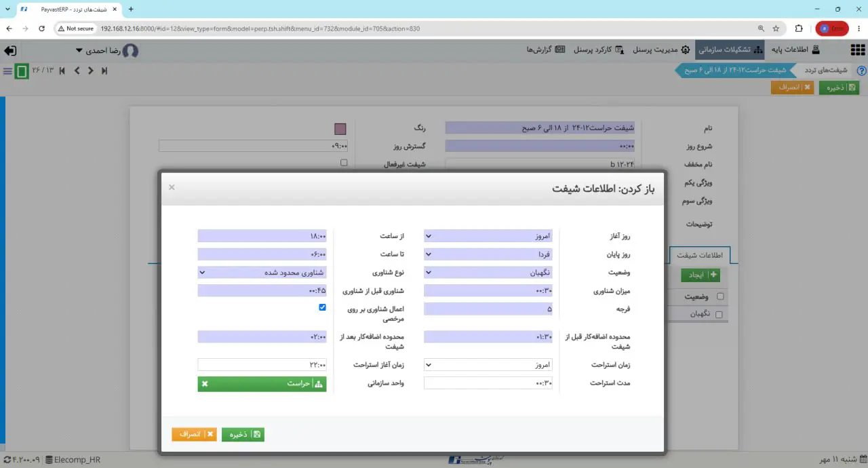Viewport: 868px width, 468px height.
Task: Click the browser reload icon
Action: pos(42,28)
